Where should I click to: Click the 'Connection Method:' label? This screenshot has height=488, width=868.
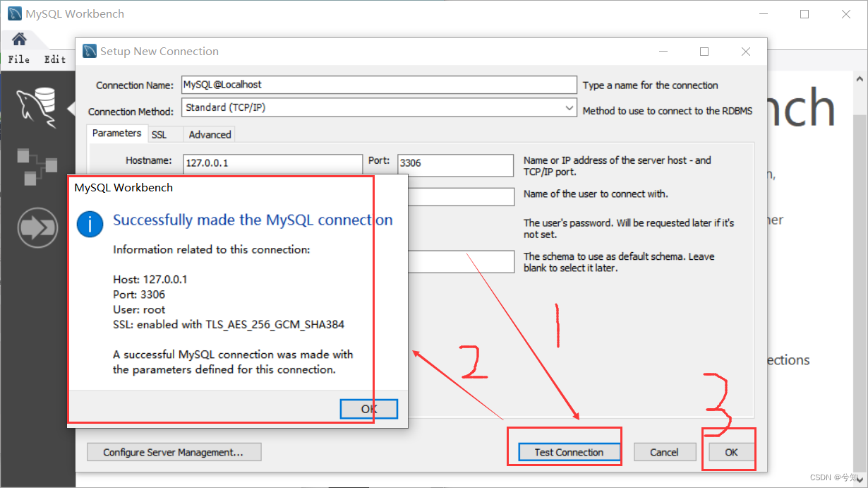point(131,112)
